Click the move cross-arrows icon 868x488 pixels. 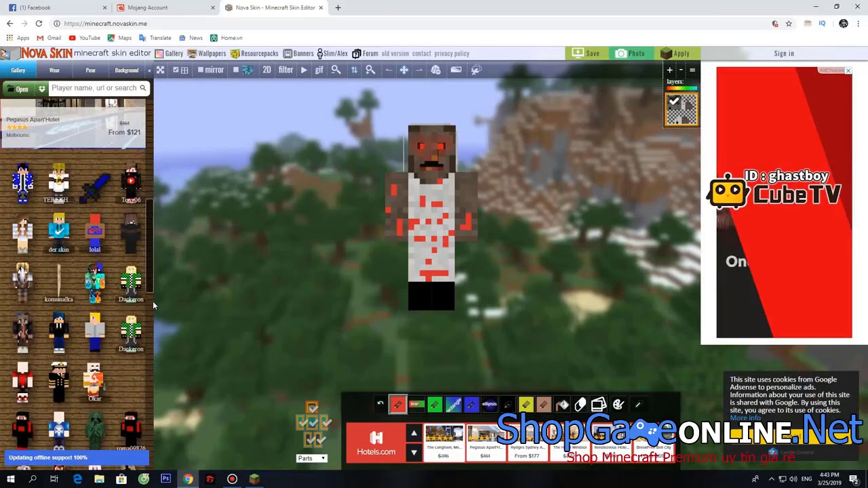pyautogui.click(x=403, y=70)
